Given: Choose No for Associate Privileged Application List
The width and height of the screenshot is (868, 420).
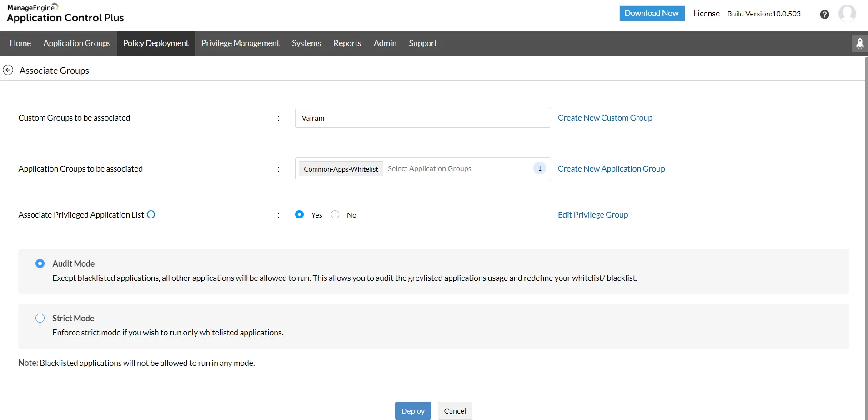Looking at the screenshot, I should (x=335, y=214).
